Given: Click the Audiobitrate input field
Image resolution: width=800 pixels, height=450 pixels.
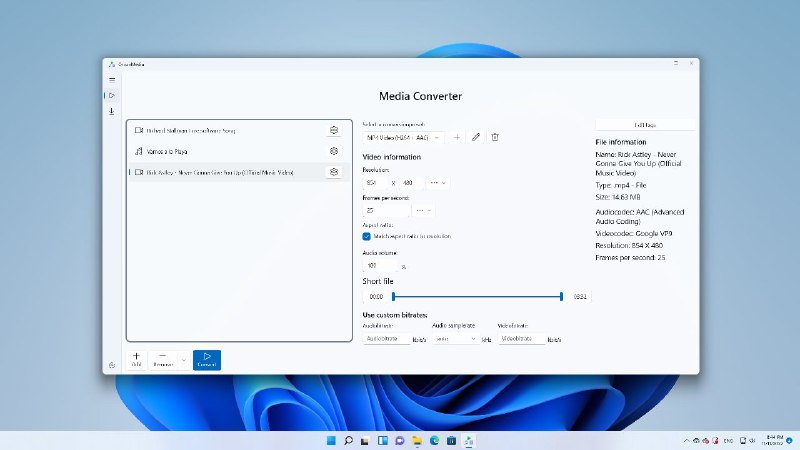Looking at the screenshot, I should click(x=387, y=339).
